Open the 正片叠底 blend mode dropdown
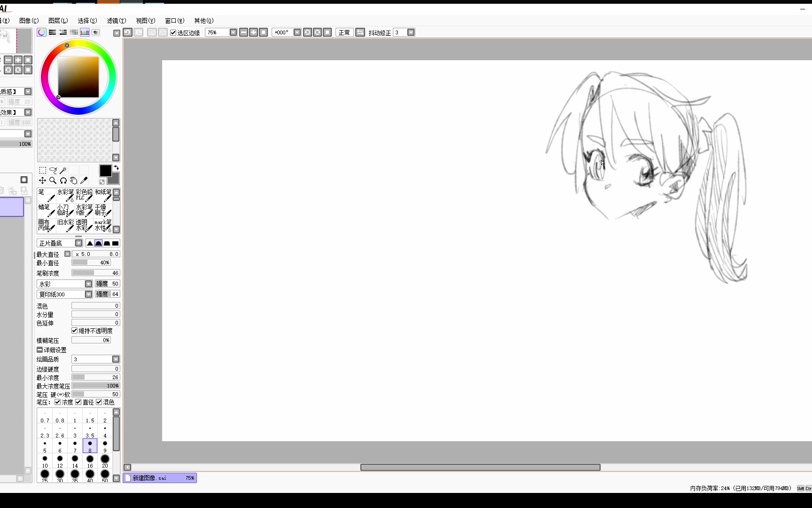Viewport: 812px width, 508px height. [x=78, y=243]
